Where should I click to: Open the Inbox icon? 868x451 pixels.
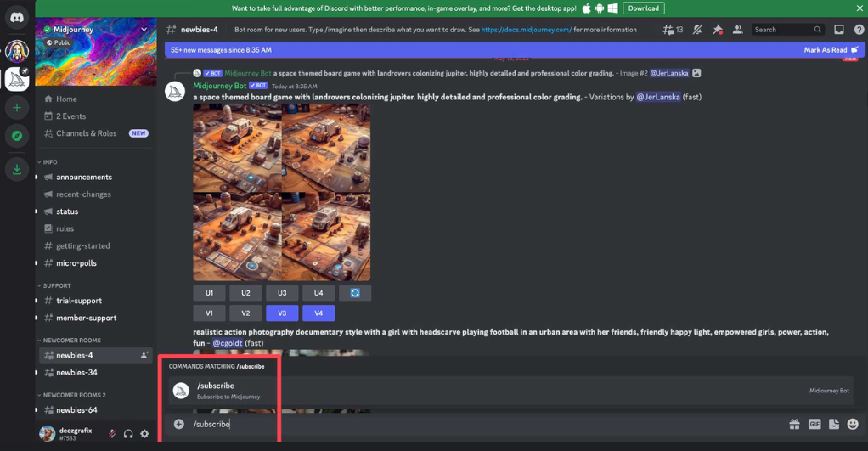[839, 30]
